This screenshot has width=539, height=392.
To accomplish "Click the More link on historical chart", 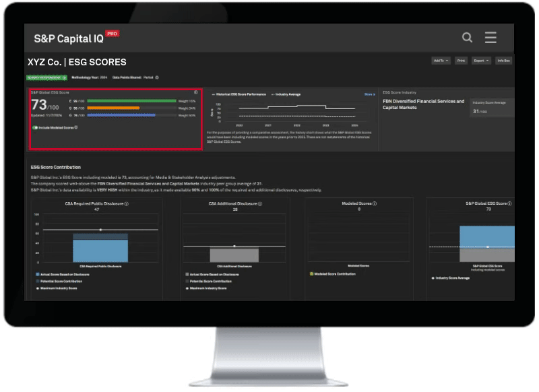I will 369,94.
